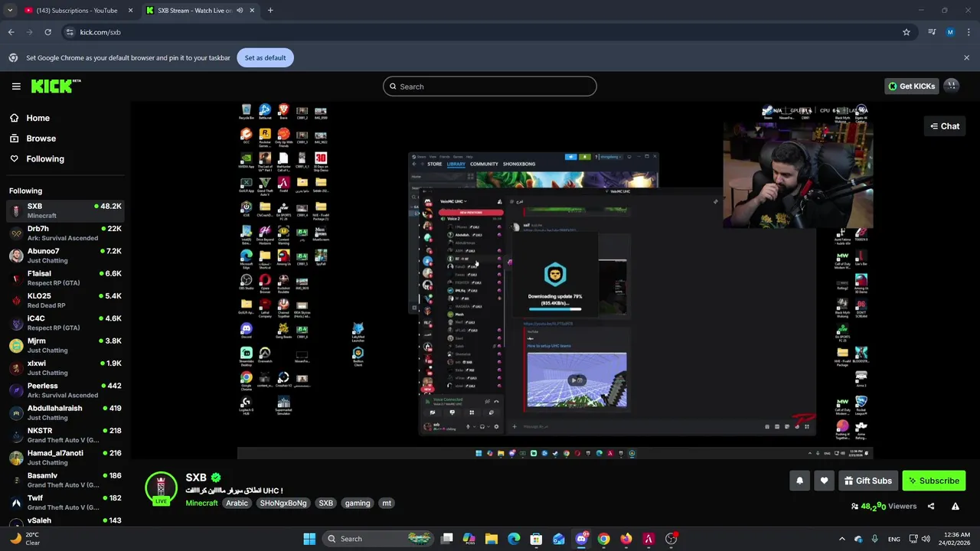Open weather widget showing 20°C Clear
The width and height of the screenshot is (980, 551).
click(x=24, y=539)
